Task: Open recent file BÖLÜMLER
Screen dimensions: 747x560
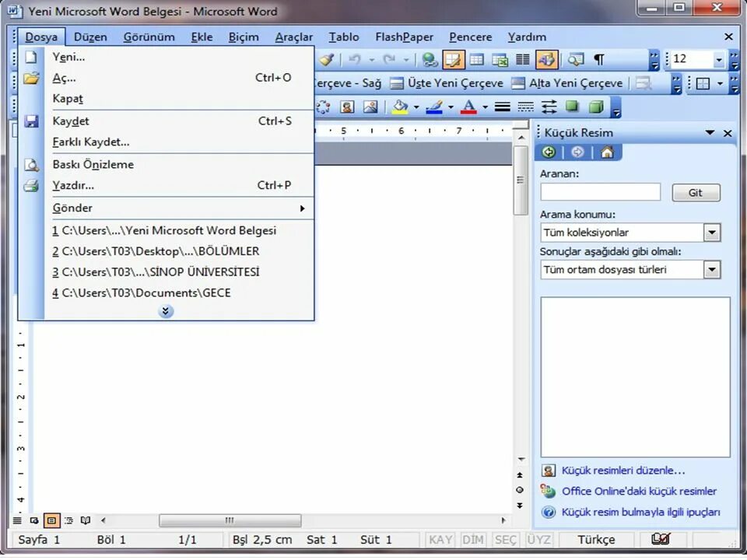Action: pyautogui.click(x=166, y=251)
